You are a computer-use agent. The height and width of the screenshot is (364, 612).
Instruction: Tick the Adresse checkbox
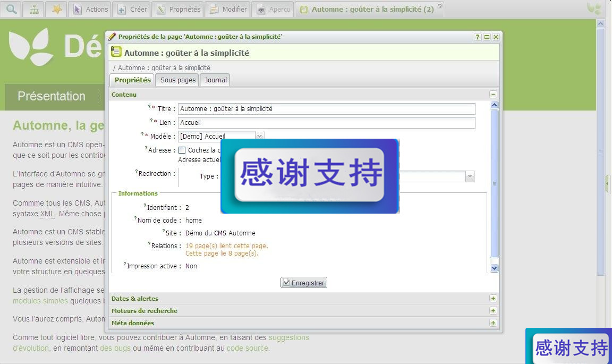182,150
